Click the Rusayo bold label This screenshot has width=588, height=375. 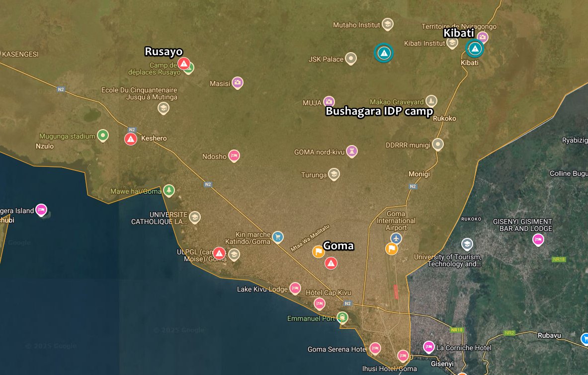coord(164,51)
